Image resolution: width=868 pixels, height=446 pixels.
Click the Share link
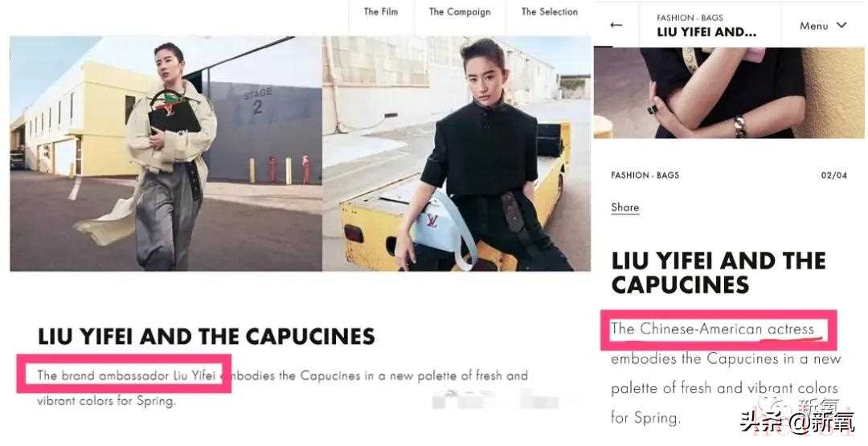click(625, 207)
